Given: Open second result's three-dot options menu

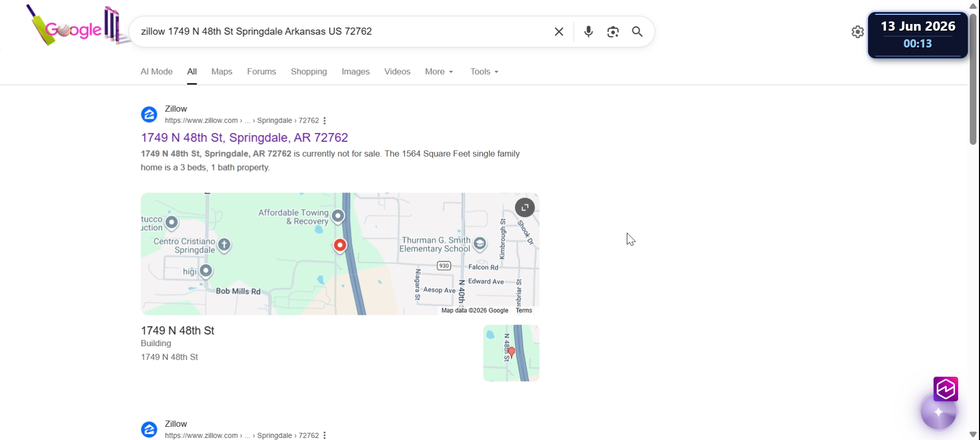Looking at the screenshot, I should (x=325, y=435).
